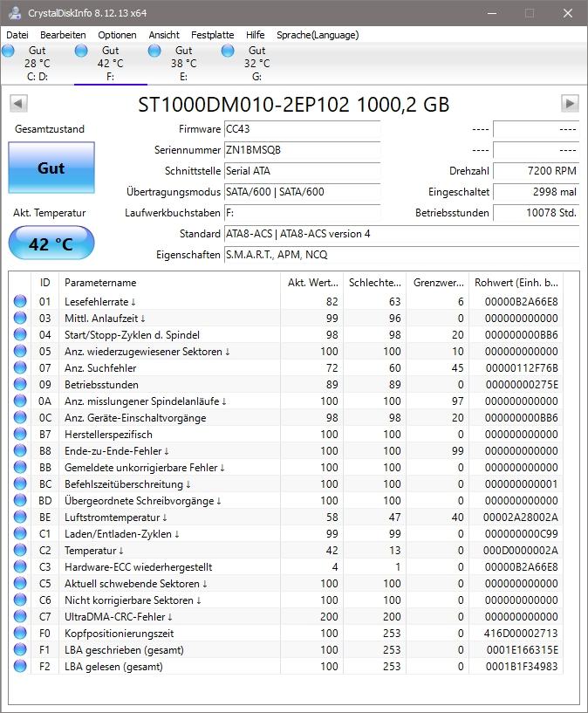Screen dimensions: 588x713
Task: Click status icon of UltraDMA-CRC-Fehler row
Action: [x=20, y=617]
